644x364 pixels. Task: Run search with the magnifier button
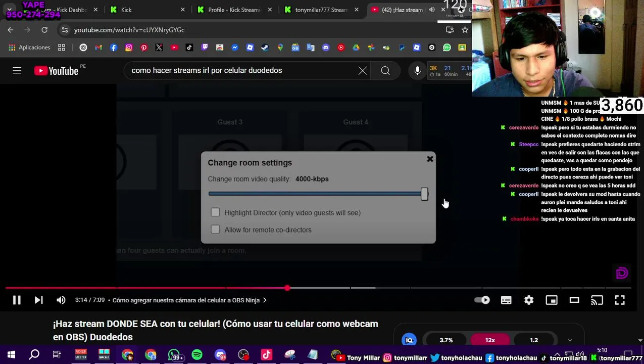point(385,71)
